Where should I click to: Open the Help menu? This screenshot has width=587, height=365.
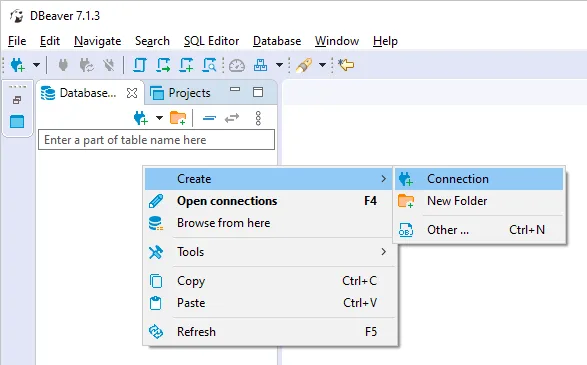point(385,41)
